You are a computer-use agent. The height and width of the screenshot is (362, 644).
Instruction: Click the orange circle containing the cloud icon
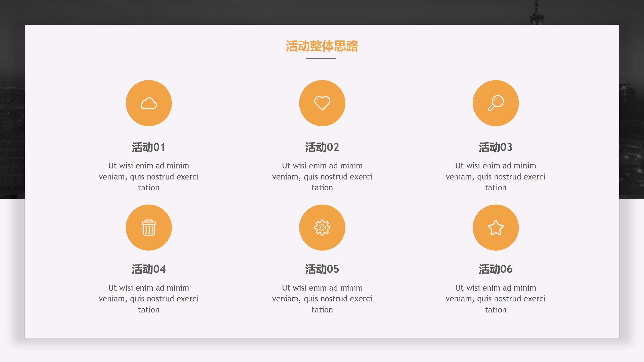pyautogui.click(x=148, y=103)
